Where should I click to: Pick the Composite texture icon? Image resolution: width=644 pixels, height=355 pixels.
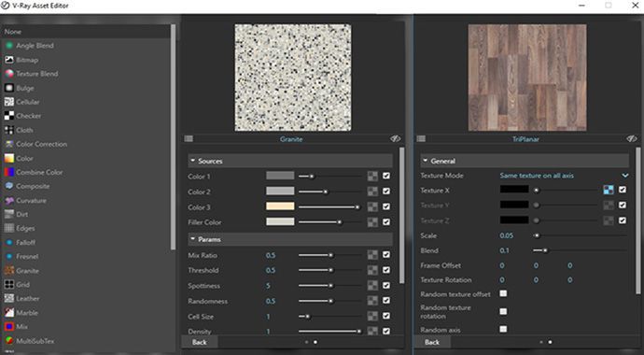click(x=9, y=186)
